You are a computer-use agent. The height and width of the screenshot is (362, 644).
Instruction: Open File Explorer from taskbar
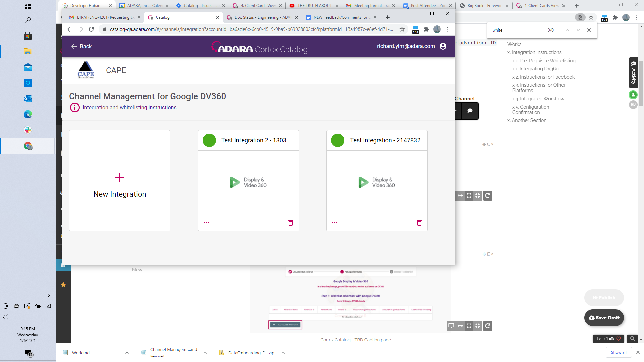[28, 52]
